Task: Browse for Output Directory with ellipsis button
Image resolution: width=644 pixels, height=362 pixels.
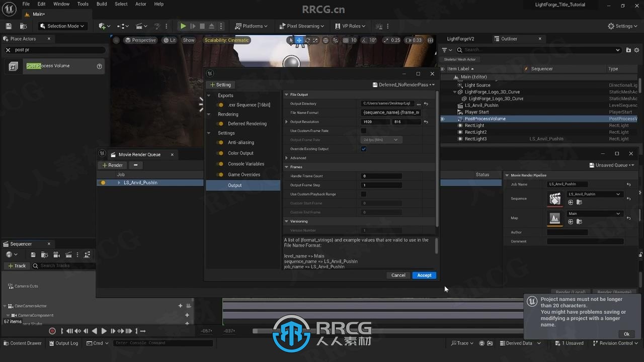Action: [419, 104]
